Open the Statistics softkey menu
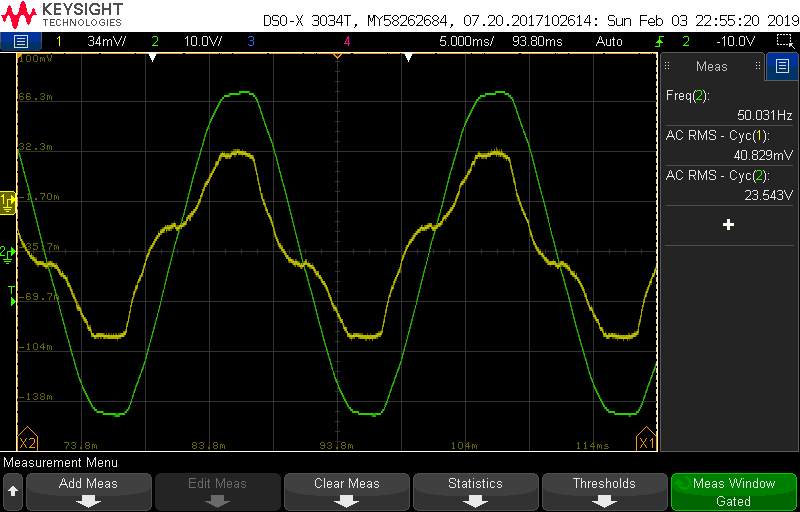This screenshot has height=512, width=800. pyautogui.click(x=475, y=492)
